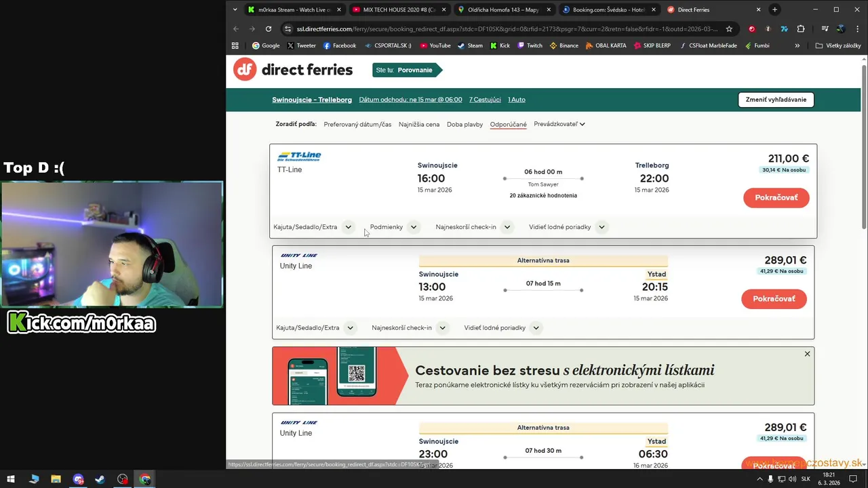Screen dimensions: 868x488
Task: Click the URL address bar
Action: pyautogui.click(x=505, y=29)
